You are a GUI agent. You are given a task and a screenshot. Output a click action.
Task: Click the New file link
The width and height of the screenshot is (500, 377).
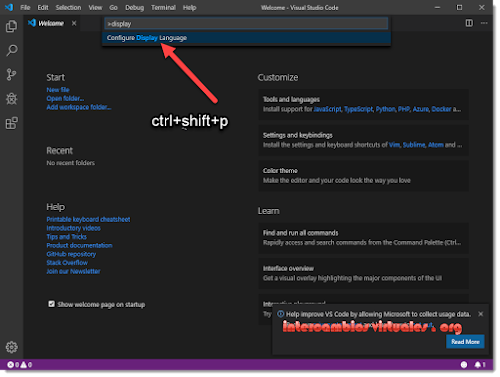click(x=58, y=90)
